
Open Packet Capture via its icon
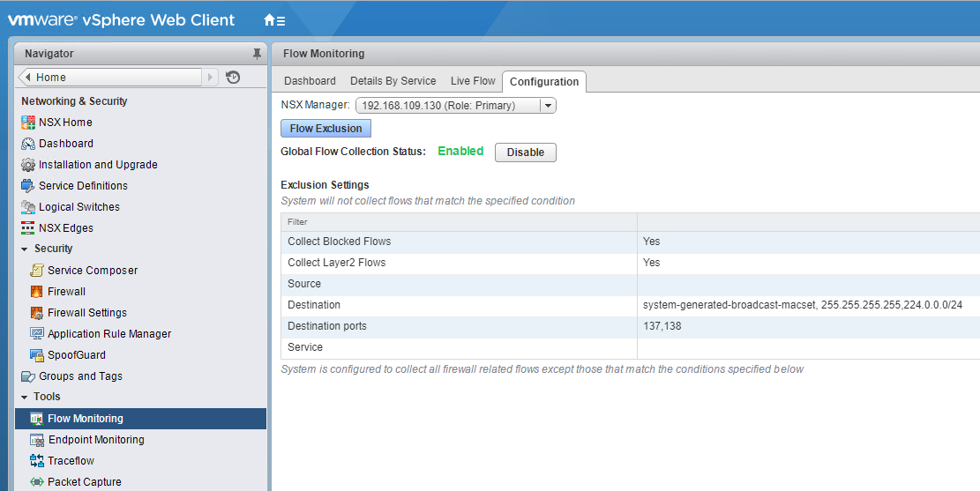coord(37,482)
